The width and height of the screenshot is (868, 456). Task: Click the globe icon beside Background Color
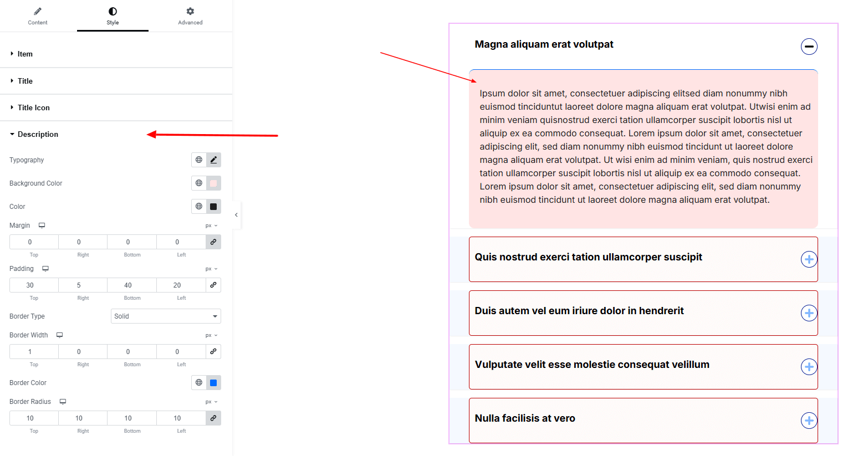pyautogui.click(x=199, y=183)
